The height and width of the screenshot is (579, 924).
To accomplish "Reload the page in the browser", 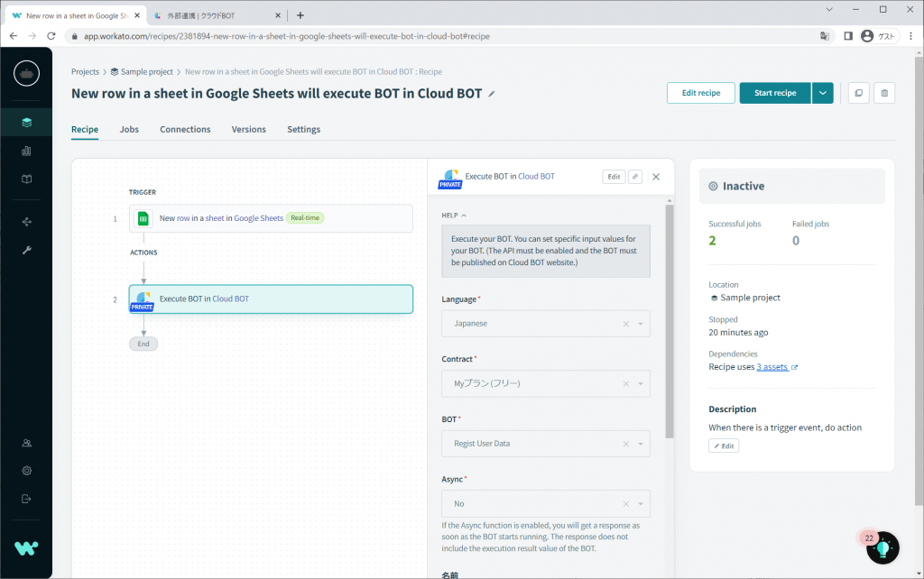I will pos(51,36).
